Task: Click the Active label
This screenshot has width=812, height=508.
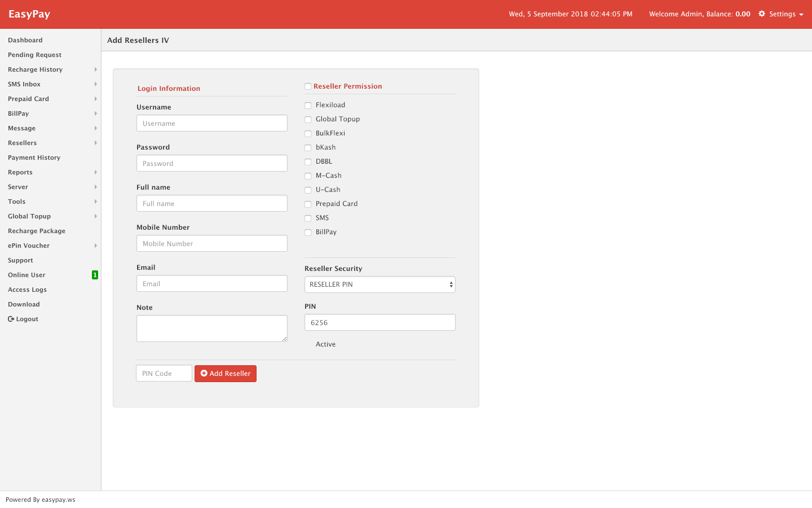Action: tap(325, 344)
